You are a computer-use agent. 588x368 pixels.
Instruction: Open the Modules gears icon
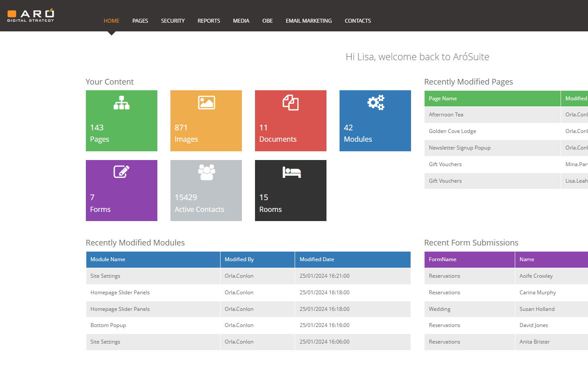[x=375, y=103]
